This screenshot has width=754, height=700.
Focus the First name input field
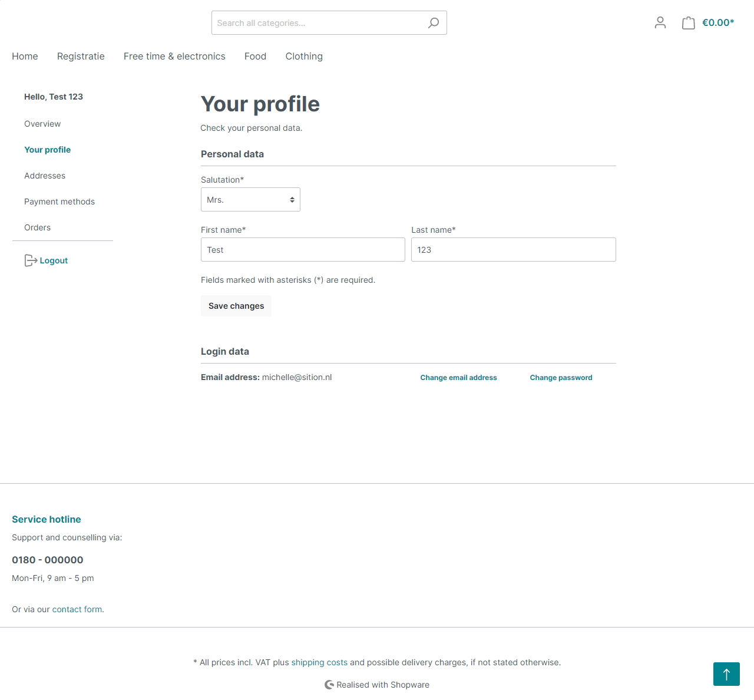tap(303, 250)
